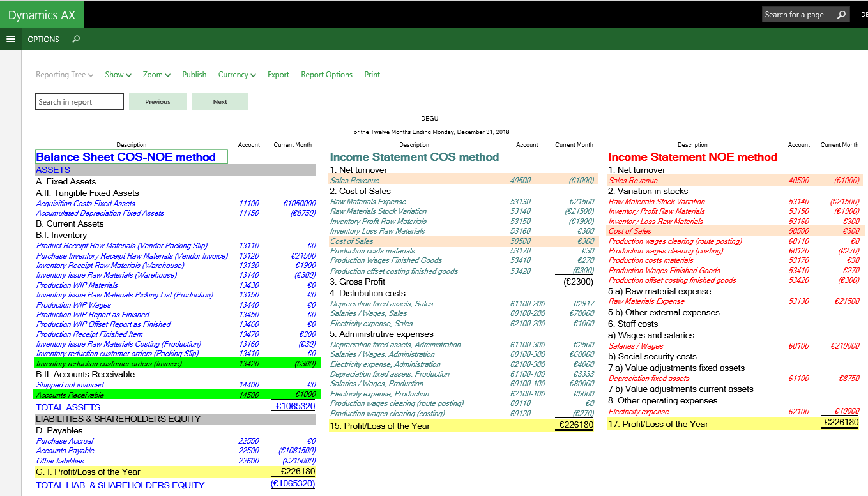
Task: Click the search icon beside OPTIONS
Action: coord(76,39)
